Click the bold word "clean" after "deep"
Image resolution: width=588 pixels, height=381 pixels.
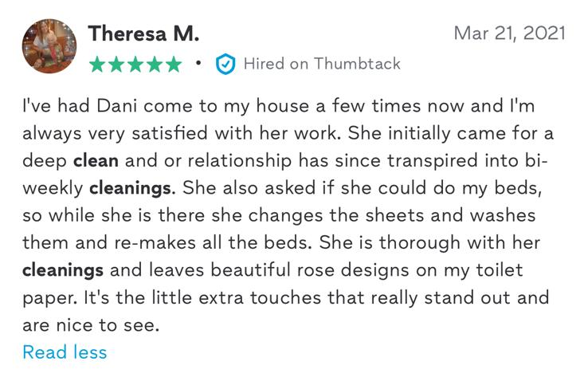coord(96,159)
